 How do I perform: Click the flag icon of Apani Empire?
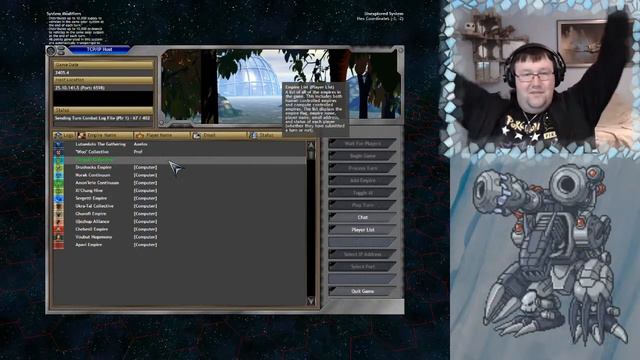[58, 245]
